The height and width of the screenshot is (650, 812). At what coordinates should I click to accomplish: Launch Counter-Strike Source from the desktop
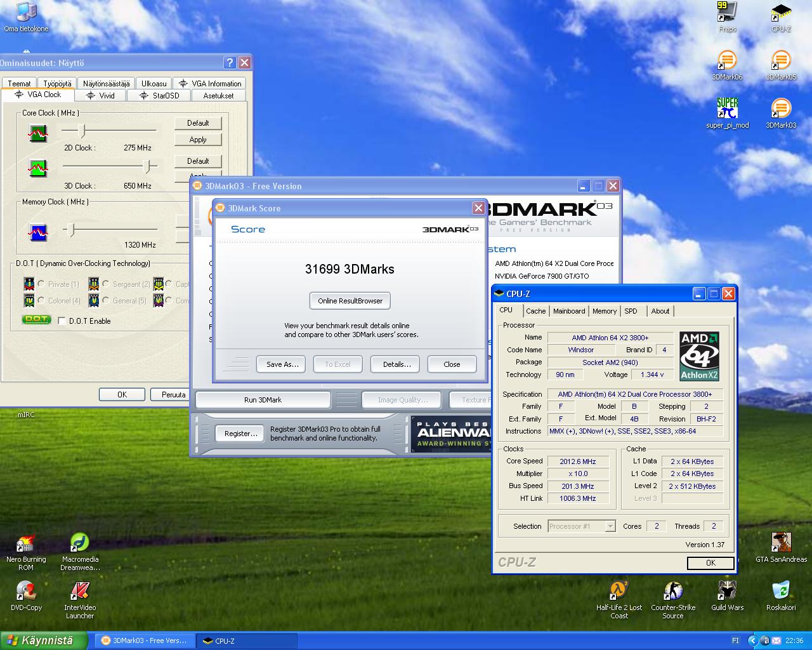[673, 600]
